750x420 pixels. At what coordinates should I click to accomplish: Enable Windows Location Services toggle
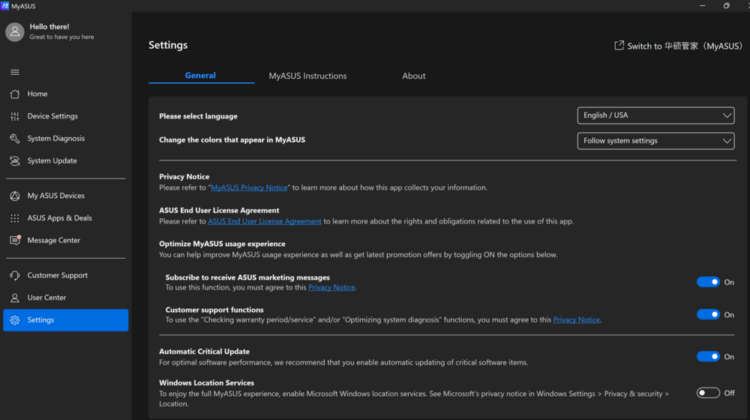pyautogui.click(x=708, y=393)
